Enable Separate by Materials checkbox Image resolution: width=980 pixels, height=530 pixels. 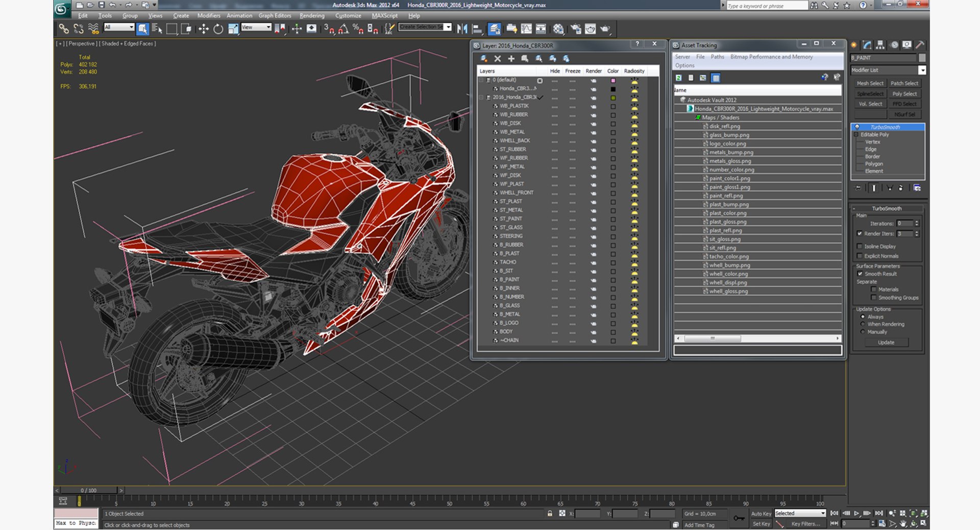pos(873,289)
